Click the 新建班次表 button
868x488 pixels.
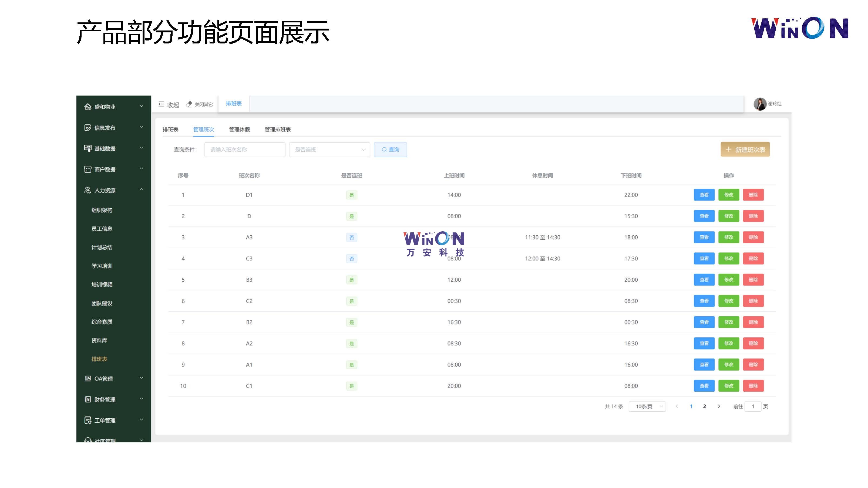pyautogui.click(x=745, y=150)
